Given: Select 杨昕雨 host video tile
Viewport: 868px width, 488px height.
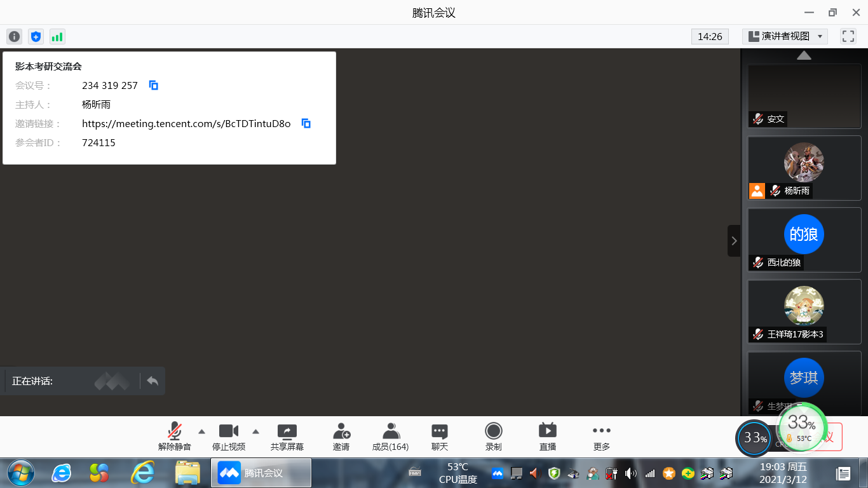Looking at the screenshot, I should pos(804,168).
